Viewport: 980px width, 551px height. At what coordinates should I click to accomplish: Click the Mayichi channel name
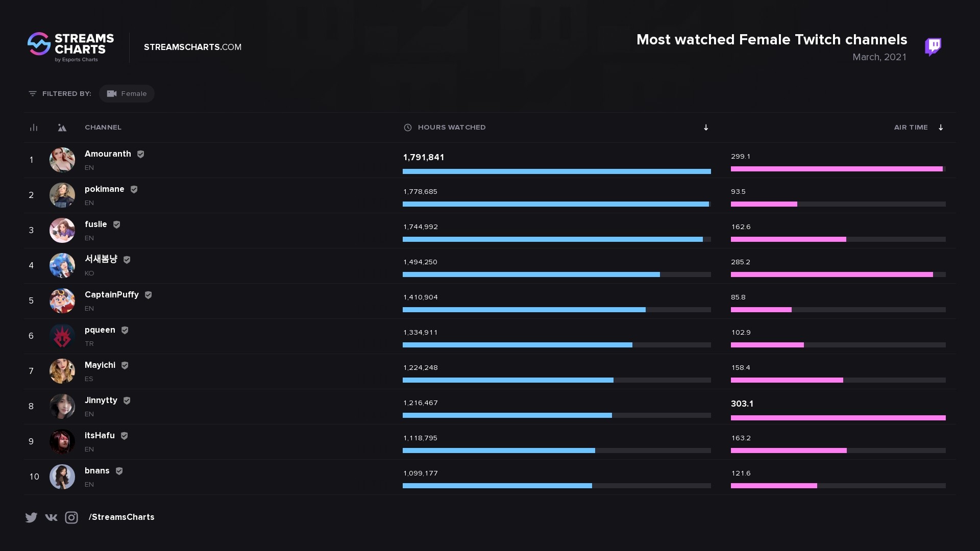[x=100, y=365]
